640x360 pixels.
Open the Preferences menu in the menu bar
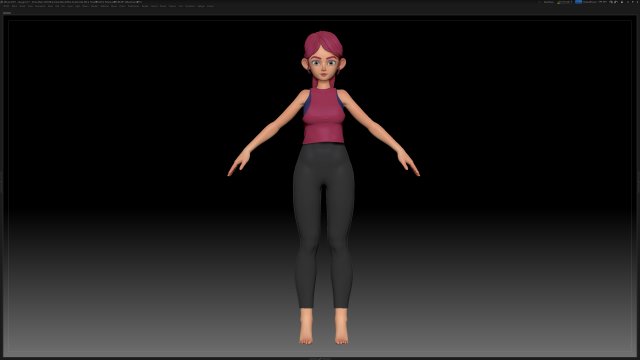133,6
